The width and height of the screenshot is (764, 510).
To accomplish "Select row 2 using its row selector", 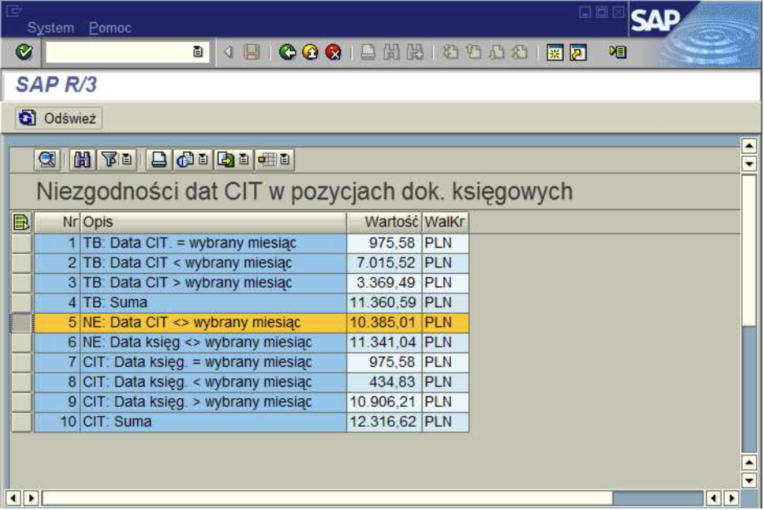I will 21,263.
